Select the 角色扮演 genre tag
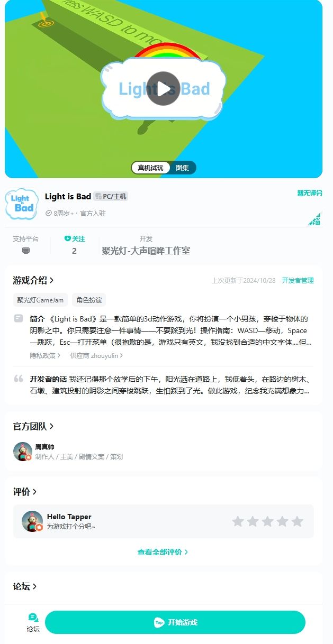The height and width of the screenshot is (644, 333). pyautogui.click(x=89, y=300)
